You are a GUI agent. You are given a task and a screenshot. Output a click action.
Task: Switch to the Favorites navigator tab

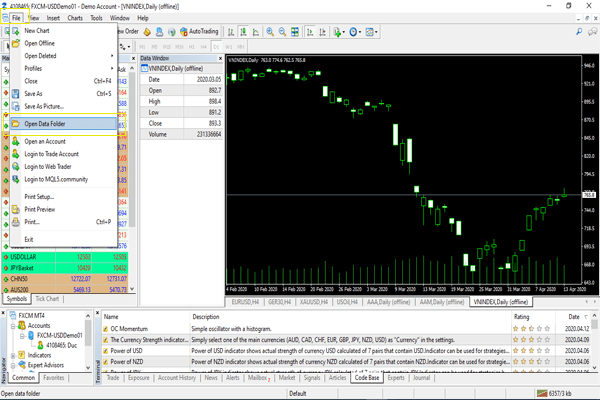tap(54, 378)
